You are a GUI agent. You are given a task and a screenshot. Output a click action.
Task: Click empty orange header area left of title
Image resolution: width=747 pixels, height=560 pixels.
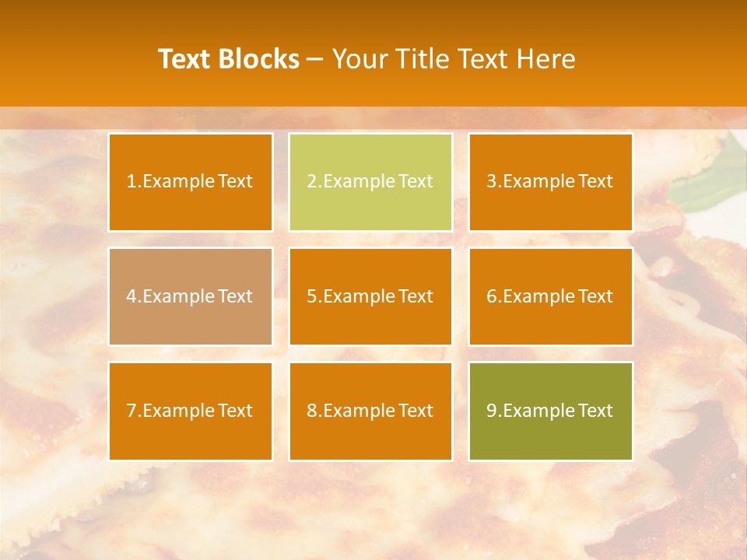coord(70,54)
